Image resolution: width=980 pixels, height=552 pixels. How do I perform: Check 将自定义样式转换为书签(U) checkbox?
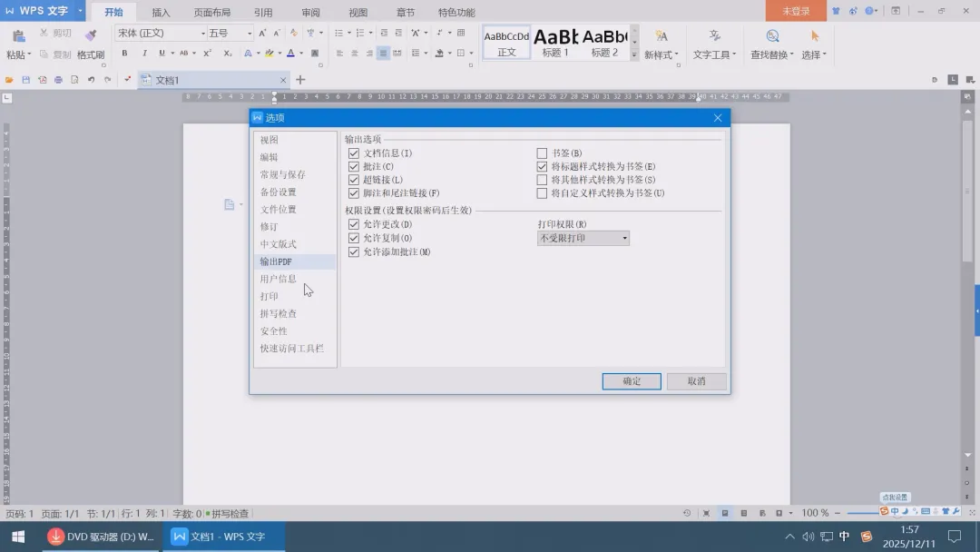click(x=542, y=193)
